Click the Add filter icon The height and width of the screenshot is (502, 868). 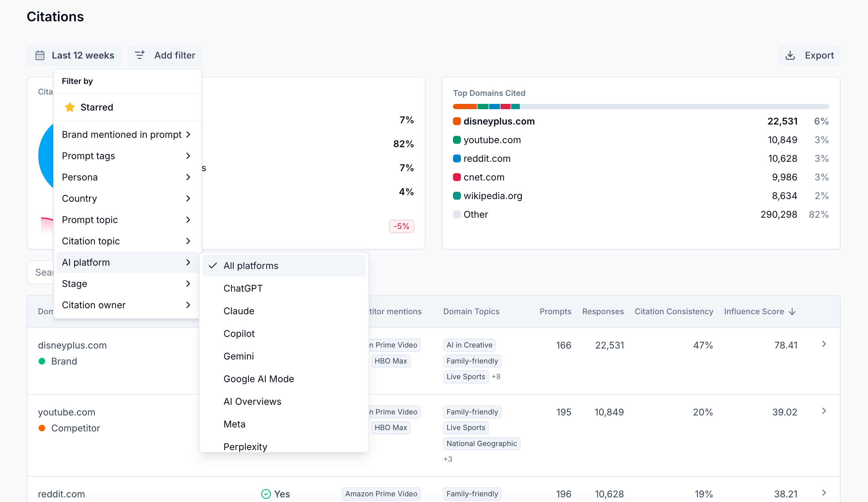point(139,55)
